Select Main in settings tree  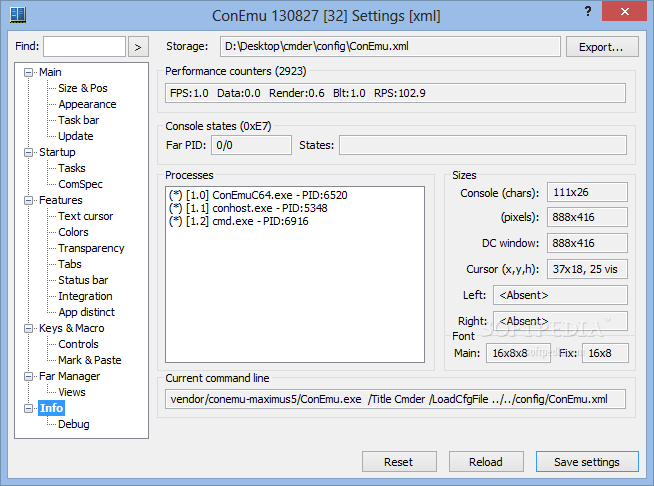click(50, 72)
